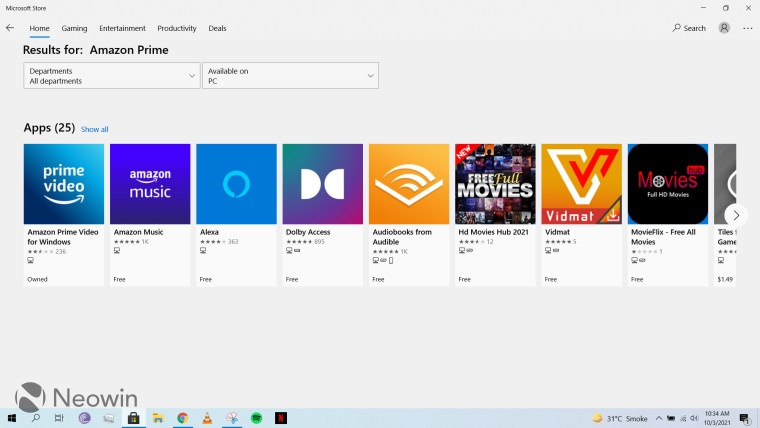Select the Hd Movies Hub 2021 thumbnail

click(x=495, y=184)
